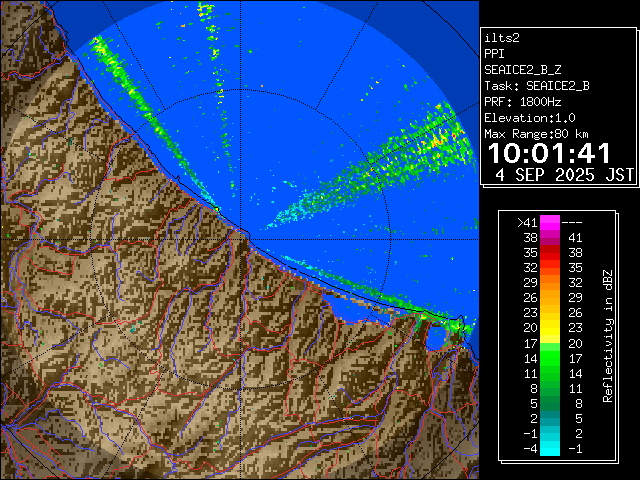The width and height of the screenshot is (640, 480).
Task: Select the red 32-35 dBZ legend swatch
Action: (x=550, y=267)
